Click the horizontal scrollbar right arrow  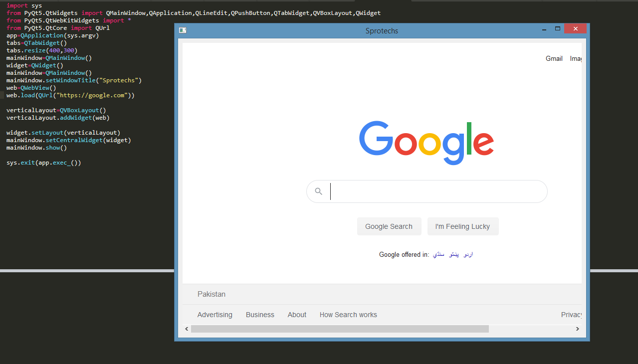[x=578, y=329]
